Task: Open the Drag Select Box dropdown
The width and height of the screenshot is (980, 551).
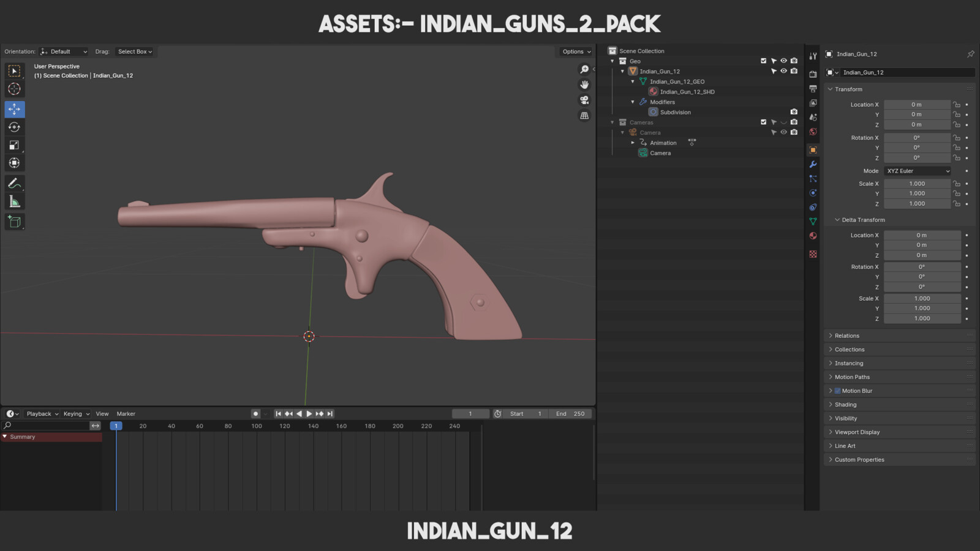Action: [135, 51]
